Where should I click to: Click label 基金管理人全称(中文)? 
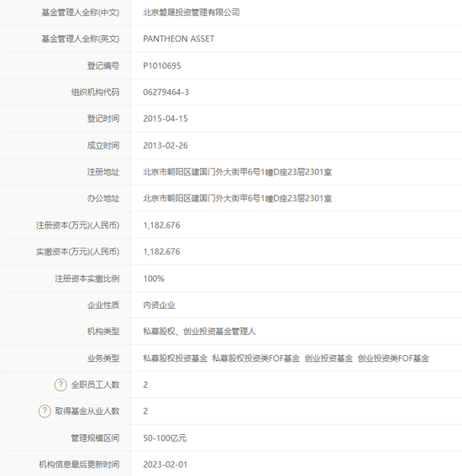[x=81, y=13]
